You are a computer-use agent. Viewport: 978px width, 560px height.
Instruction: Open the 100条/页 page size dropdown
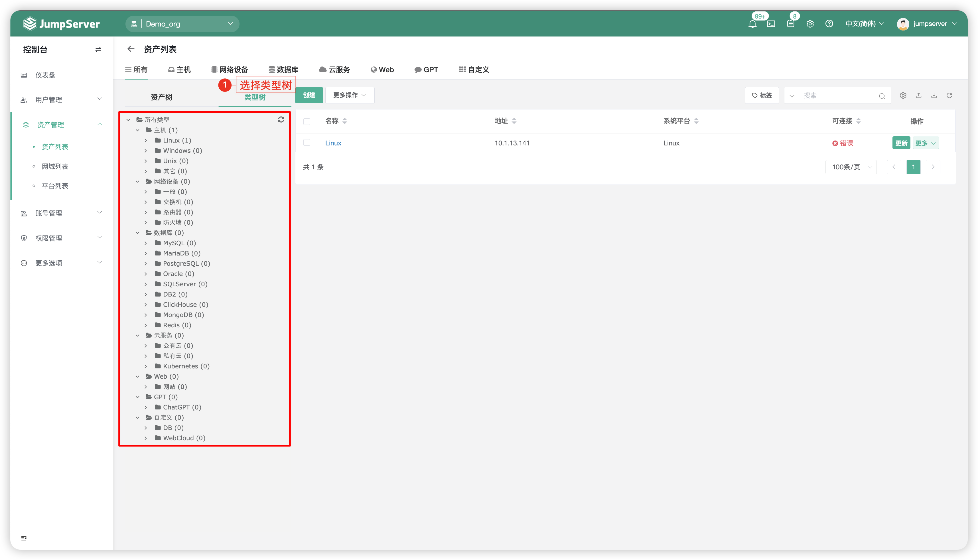click(851, 167)
